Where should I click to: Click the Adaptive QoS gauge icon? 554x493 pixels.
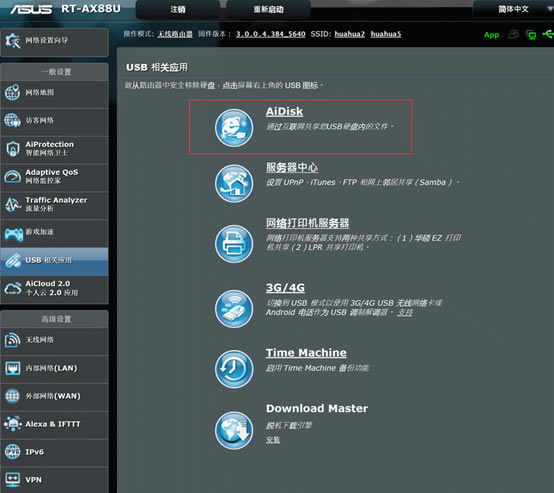tap(13, 176)
